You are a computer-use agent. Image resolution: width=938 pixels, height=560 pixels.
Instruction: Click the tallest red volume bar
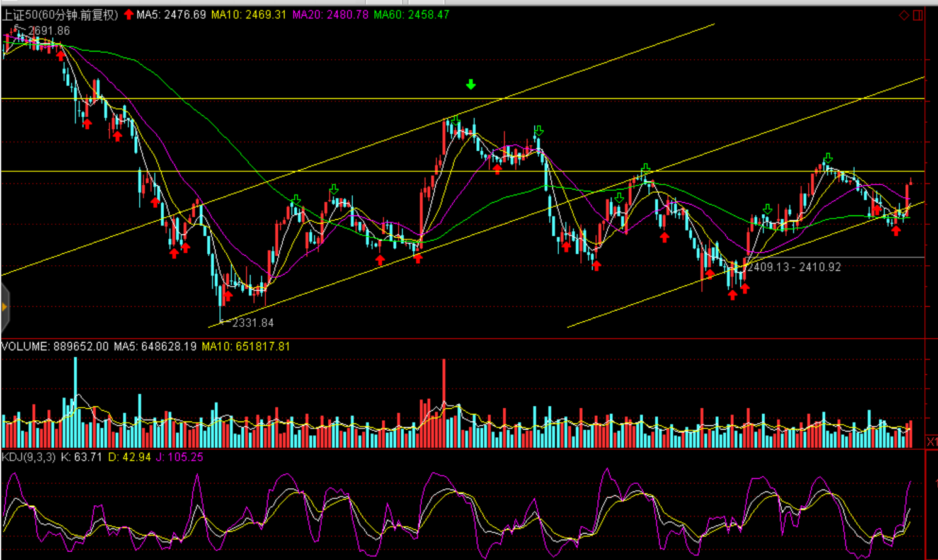[x=444, y=402]
